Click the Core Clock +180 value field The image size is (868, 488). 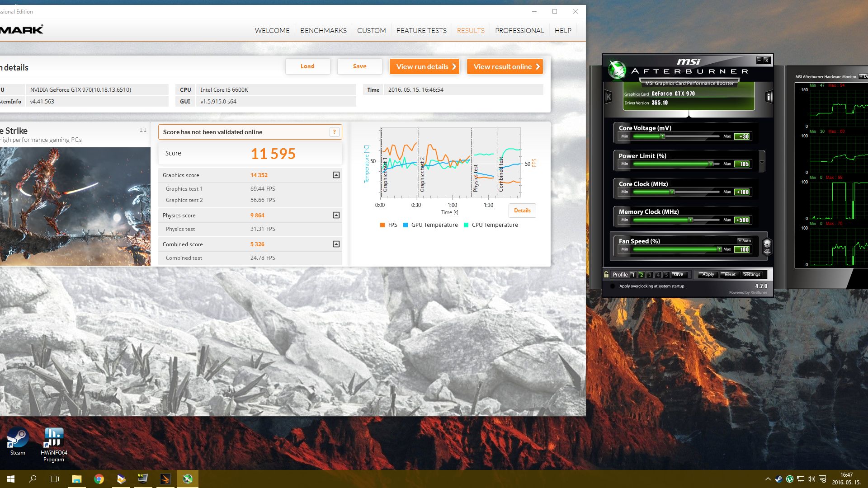742,192
